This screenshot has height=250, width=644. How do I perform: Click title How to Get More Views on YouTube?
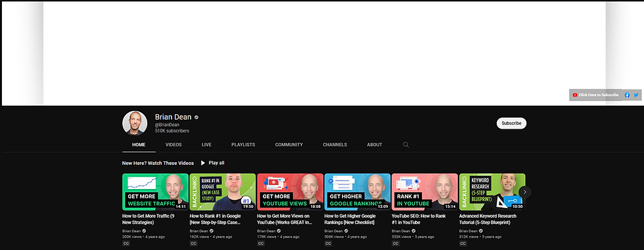coord(285,219)
